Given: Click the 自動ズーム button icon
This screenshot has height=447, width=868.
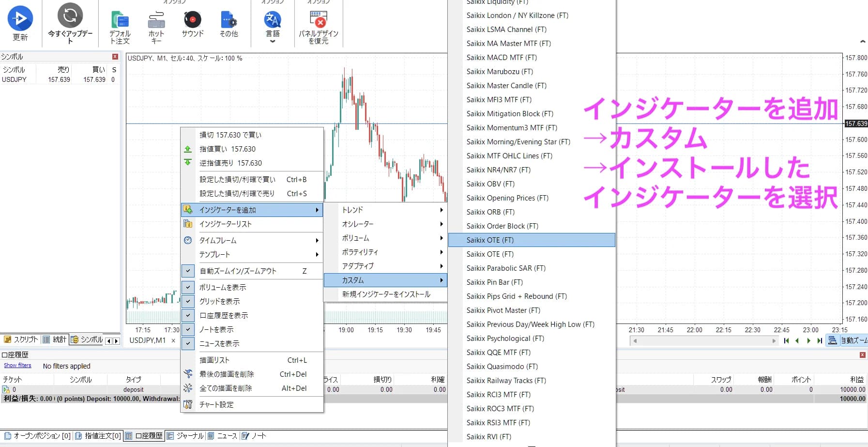Looking at the screenshot, I should (x=833, y=340).
